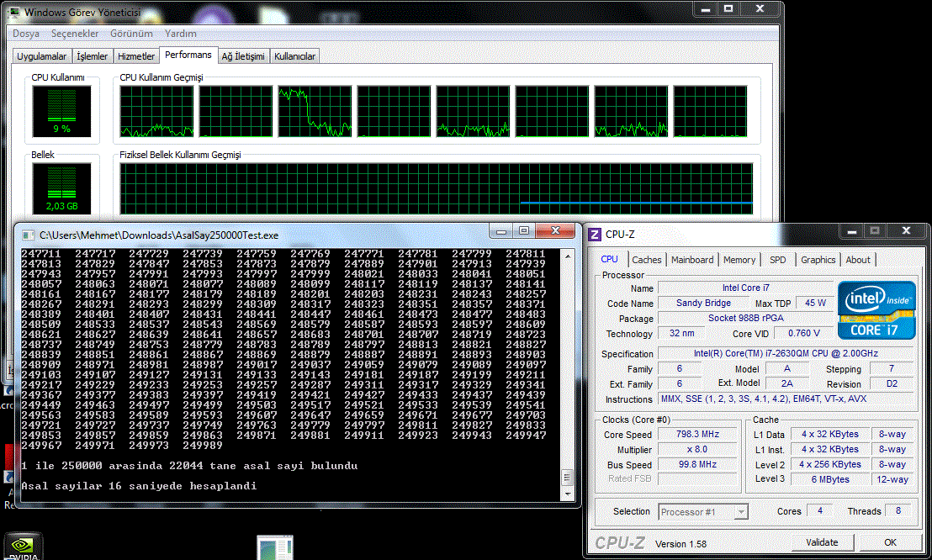The height and width of the screenshot is (560, 932).
Task: Close the CPU-Z window
Action: click(906, 230)
